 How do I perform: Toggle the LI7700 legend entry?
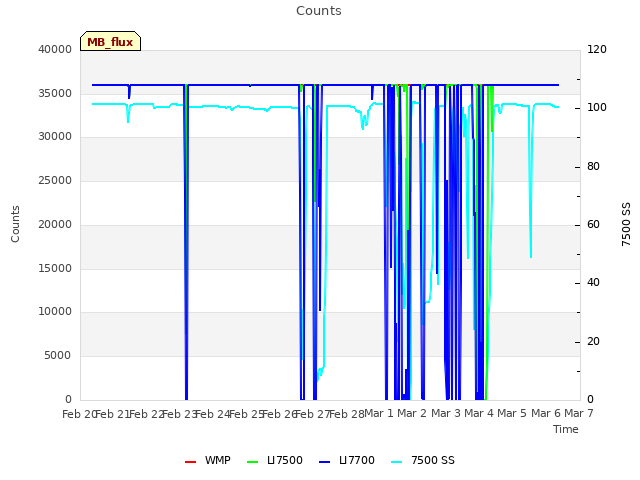point(347,460)
